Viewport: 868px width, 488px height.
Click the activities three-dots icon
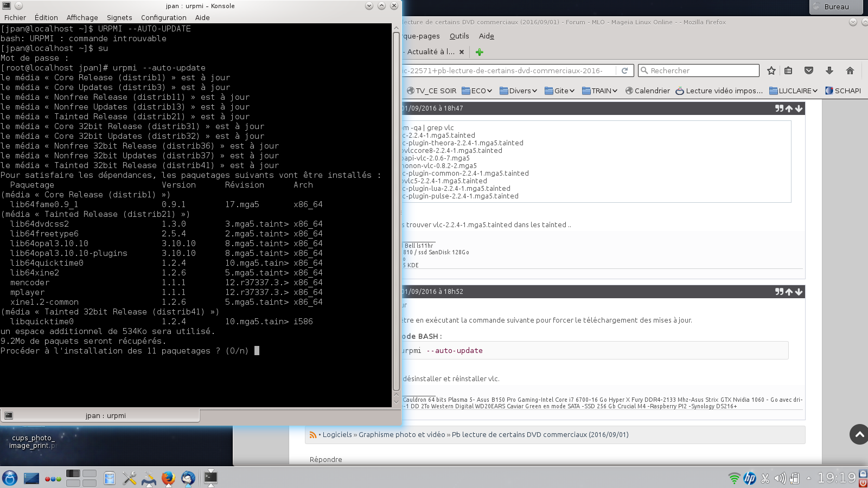pyautogui.click(x=53, y=479)
